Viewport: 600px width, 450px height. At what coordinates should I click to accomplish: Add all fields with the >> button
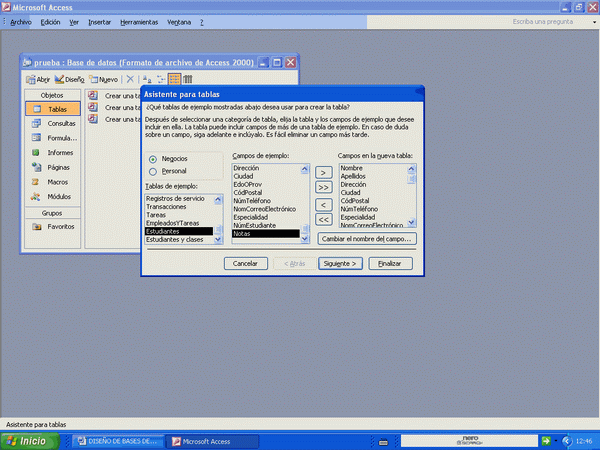tap(323, 188)
